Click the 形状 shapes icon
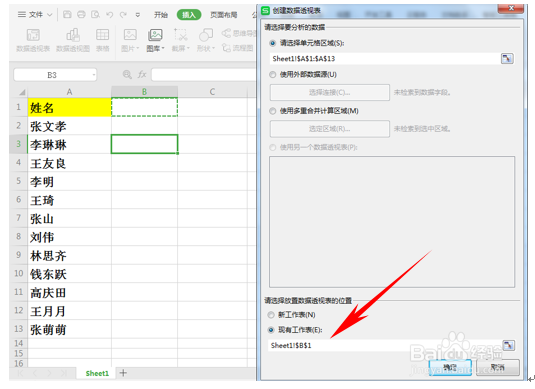Screen dimensions: 535x389 tap(206, 35)
